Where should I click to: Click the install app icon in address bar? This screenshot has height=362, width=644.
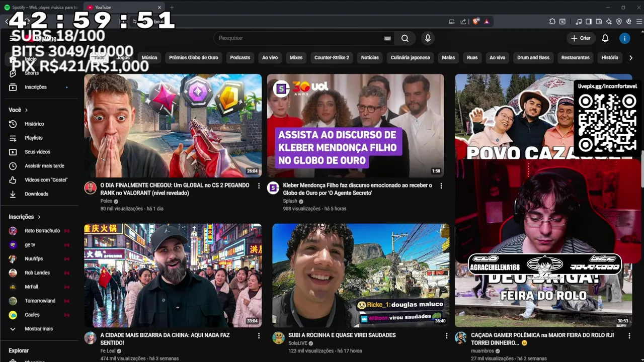coord(452,22)
